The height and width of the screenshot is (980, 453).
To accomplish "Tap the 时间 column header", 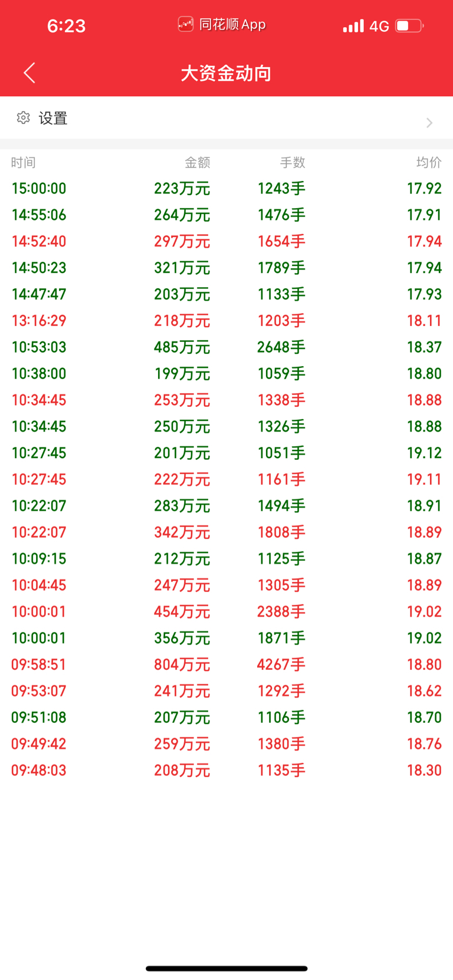I will 23,162.
